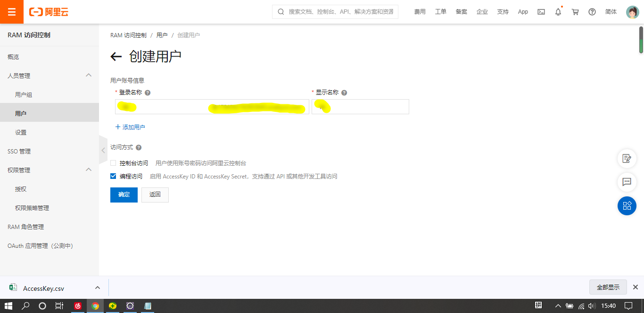This screenshot has height=313, width=644.
Task: Show hidden system tray icons
Action: click(558, 306)
